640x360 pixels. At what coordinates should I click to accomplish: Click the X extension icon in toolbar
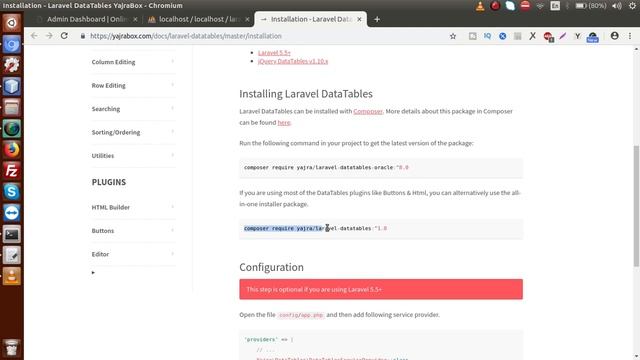(x=533, y=36)
